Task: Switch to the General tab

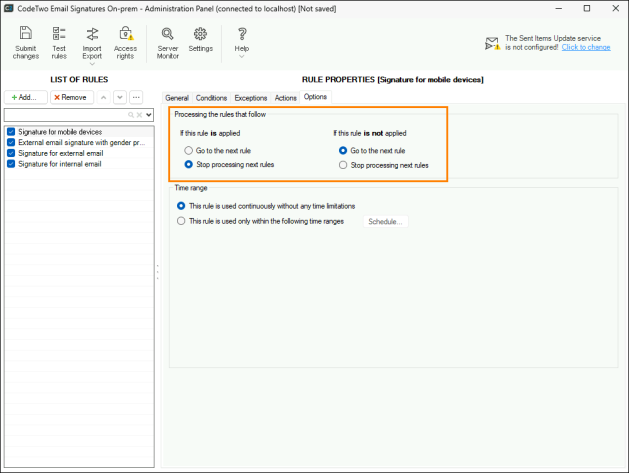Action: click(x=177, y=98)
